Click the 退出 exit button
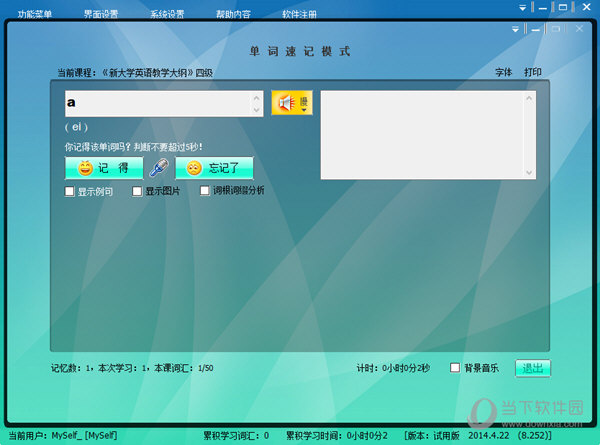The image size is (600, 445). 533,368
